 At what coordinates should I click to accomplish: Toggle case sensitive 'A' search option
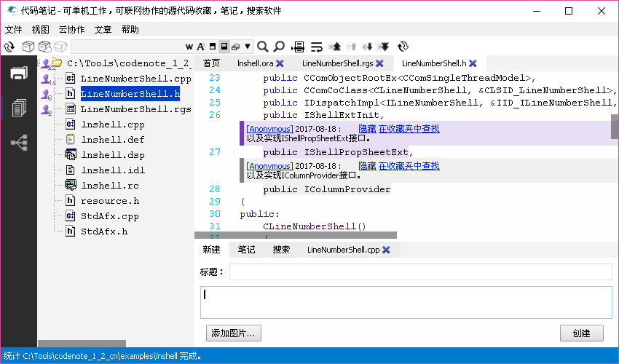coord(201,47)
